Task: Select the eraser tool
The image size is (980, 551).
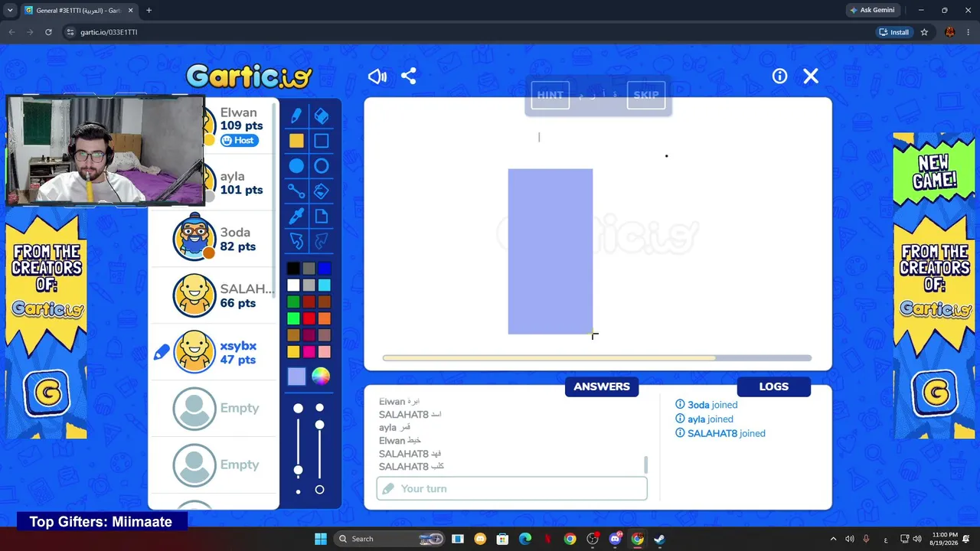Action: [322, 116]
